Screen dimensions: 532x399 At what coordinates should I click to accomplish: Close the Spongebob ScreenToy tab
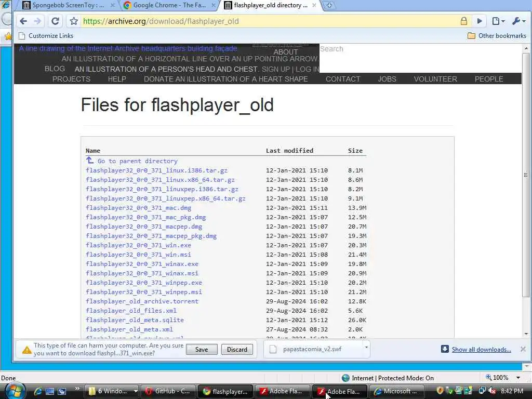coord(113,5)
